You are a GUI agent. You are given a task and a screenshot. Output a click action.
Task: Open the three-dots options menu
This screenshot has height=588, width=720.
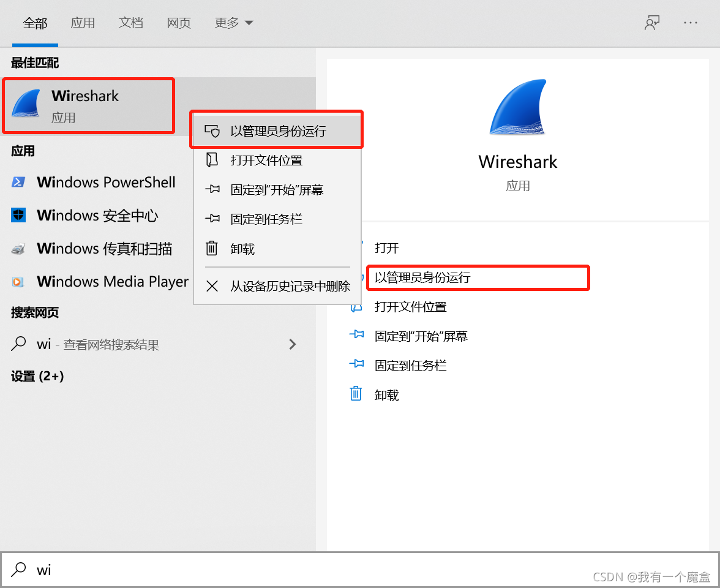(x=690, y=23)
